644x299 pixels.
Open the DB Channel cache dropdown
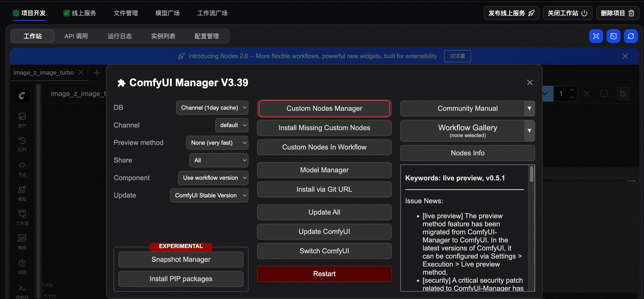click(212, 108)
